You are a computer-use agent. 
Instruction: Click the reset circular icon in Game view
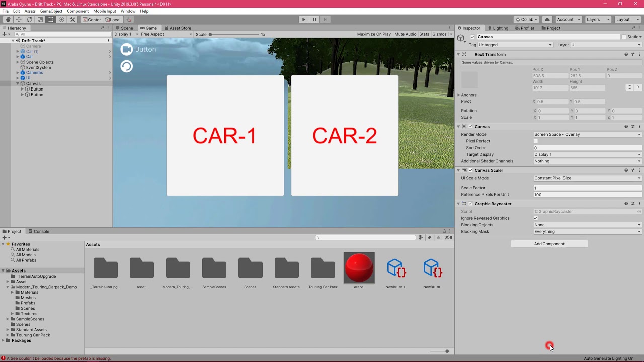pos(127,66)
